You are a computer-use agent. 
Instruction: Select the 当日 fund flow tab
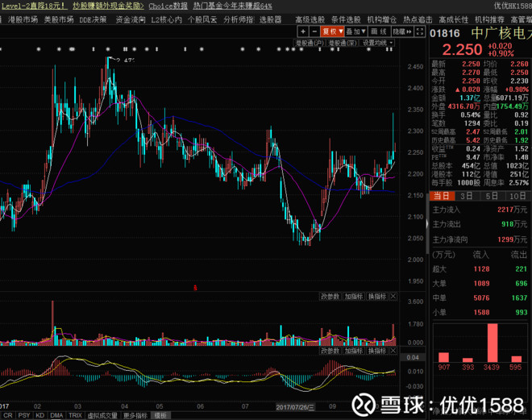(442, 196)
